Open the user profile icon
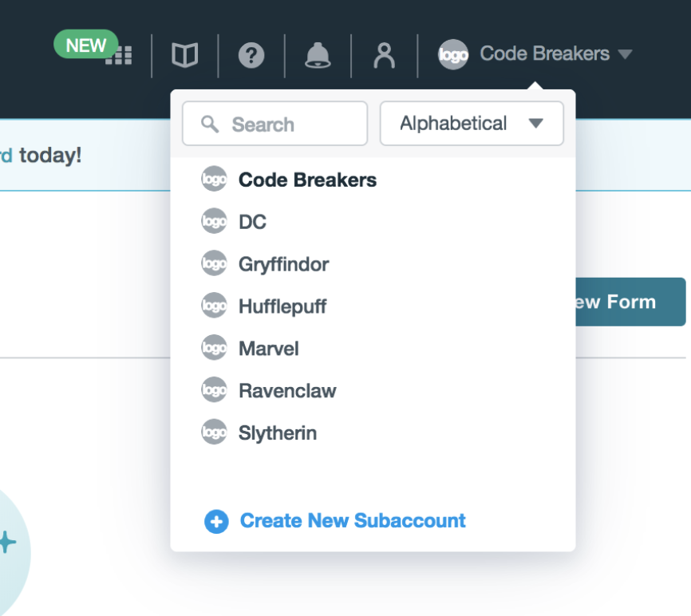 click(x=385, y=55)
